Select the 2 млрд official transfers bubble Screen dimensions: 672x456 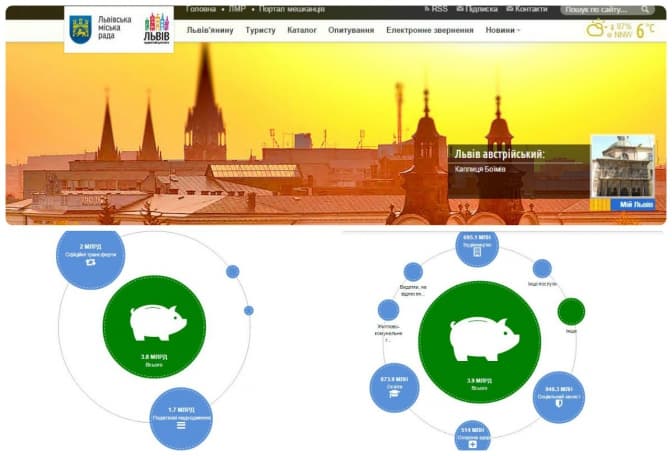[x=90, y=257]
